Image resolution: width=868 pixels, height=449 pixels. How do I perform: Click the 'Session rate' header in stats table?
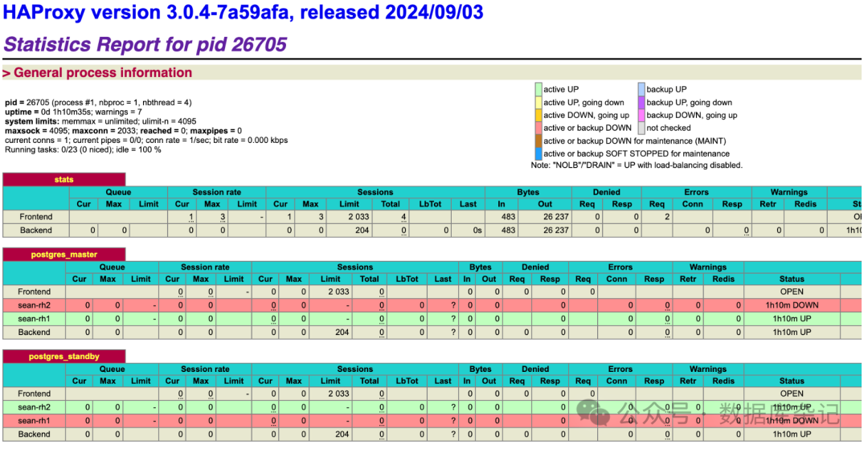point(217,192)
